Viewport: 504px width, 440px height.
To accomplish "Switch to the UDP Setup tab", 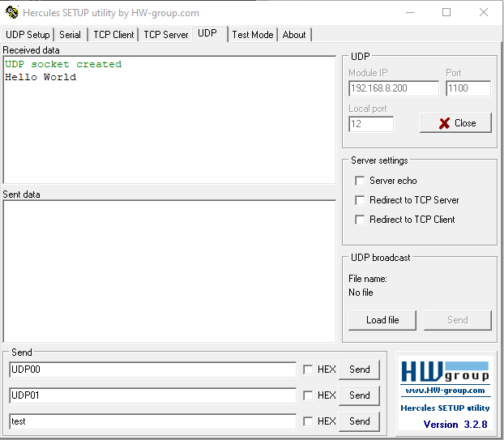I will pos(28,35).
